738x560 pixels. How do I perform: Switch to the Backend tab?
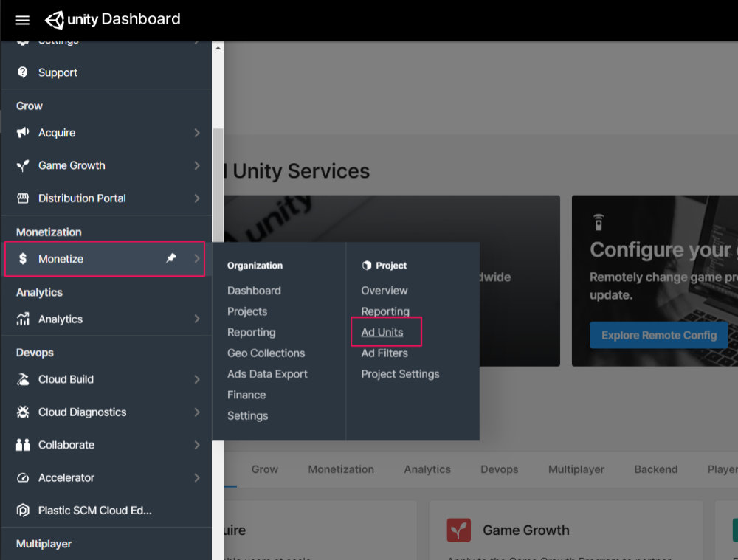tap(655, 469)
